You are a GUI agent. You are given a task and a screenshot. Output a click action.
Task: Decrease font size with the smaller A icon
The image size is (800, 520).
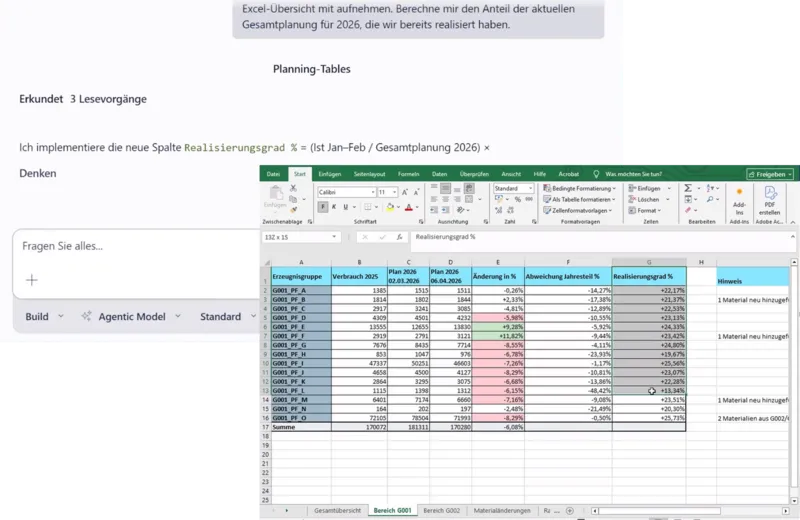416,192
